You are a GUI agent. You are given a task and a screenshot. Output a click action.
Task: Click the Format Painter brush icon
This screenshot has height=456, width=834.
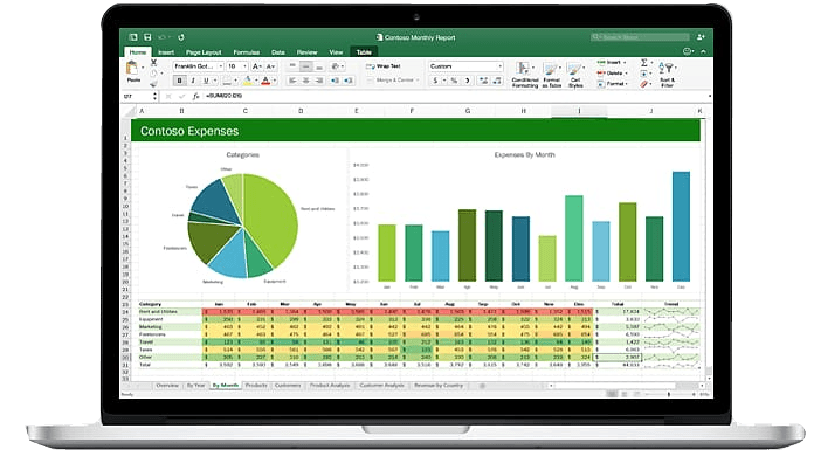(154, 85)
